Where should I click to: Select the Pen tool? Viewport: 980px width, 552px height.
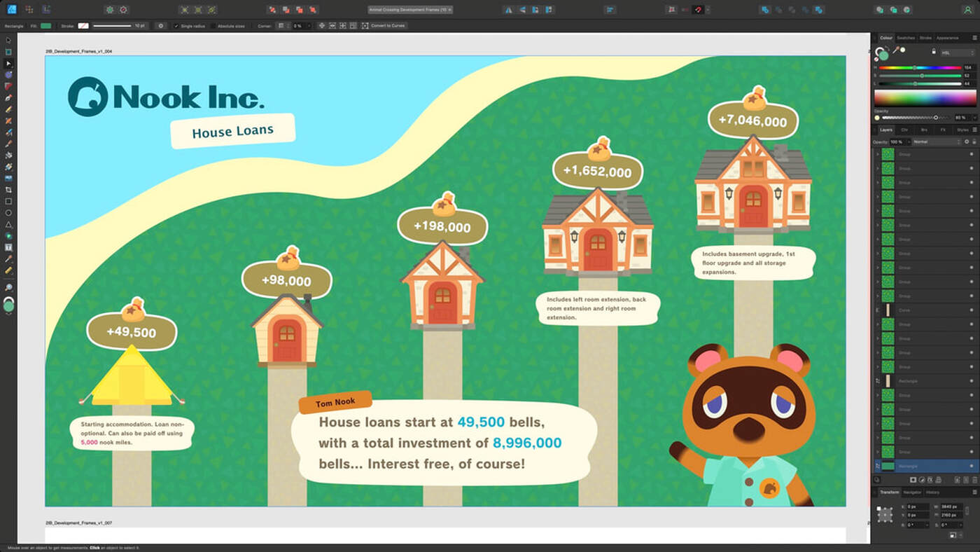[8, 97]
